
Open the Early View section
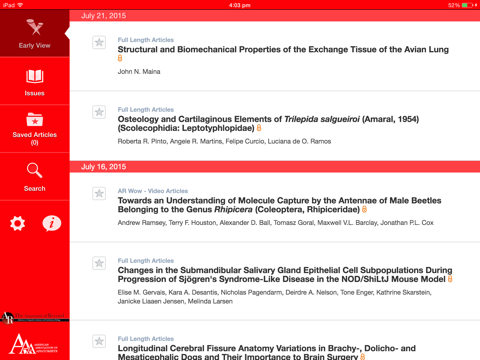35,33
